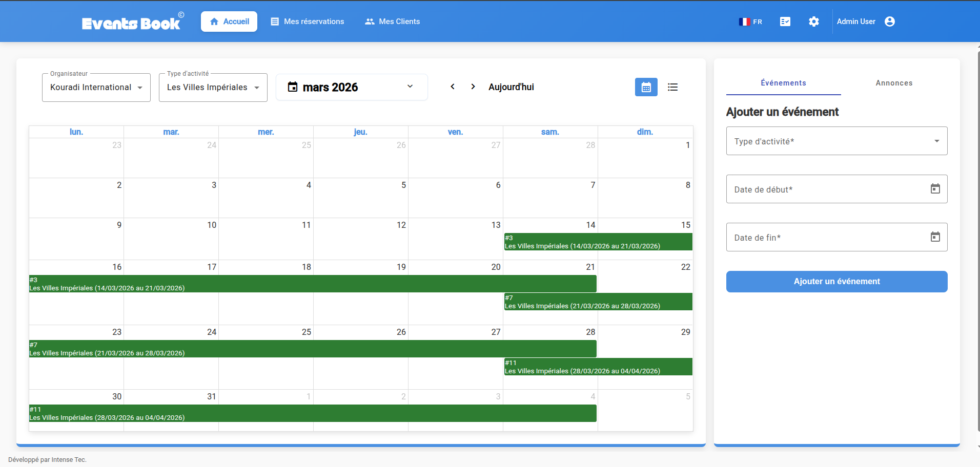Open the Admin User profile icon

coord(890,22)
